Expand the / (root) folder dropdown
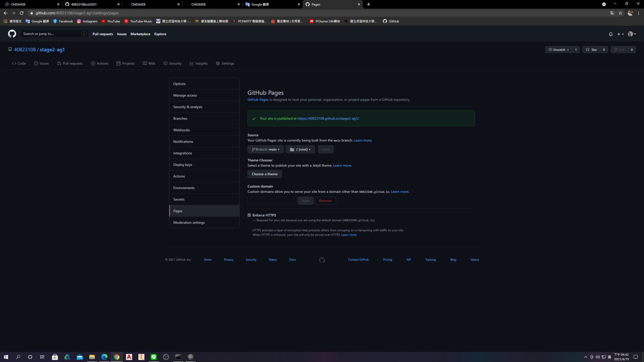Viewport: 644px width, 362px height. (x=300, y=149)
